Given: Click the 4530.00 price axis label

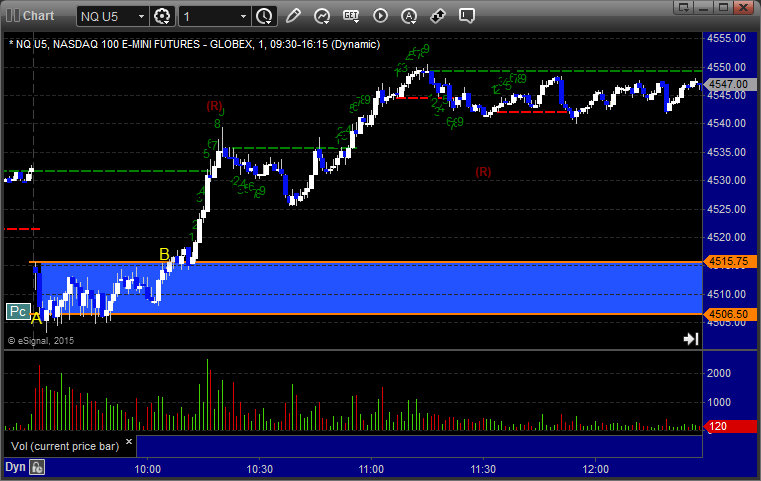Looking at the screenshot, I should 727,180.
